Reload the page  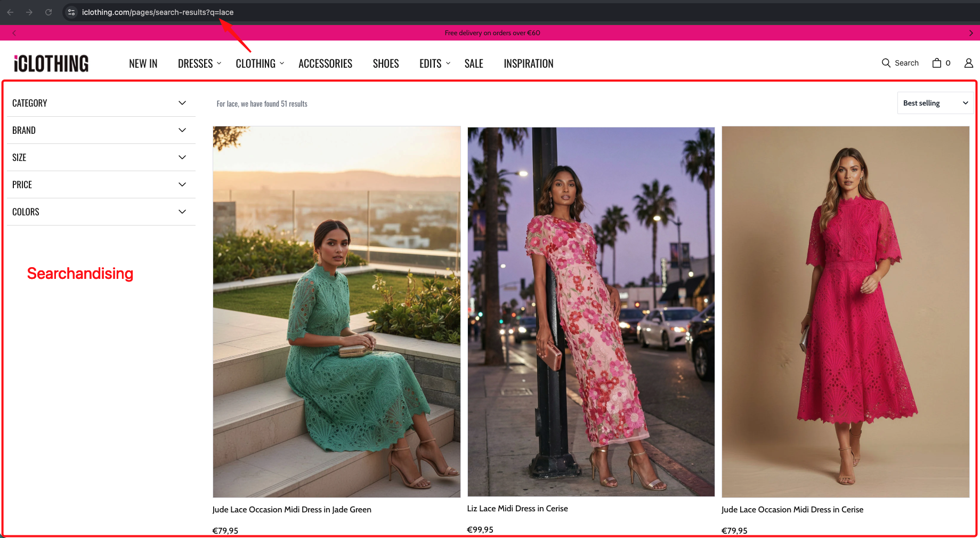[48, 12]
